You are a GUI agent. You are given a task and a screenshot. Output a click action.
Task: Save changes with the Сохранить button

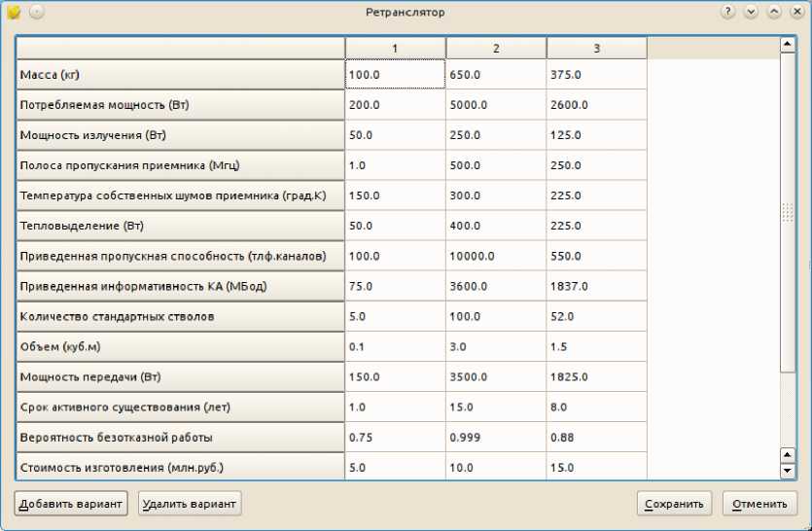[674, 504]
